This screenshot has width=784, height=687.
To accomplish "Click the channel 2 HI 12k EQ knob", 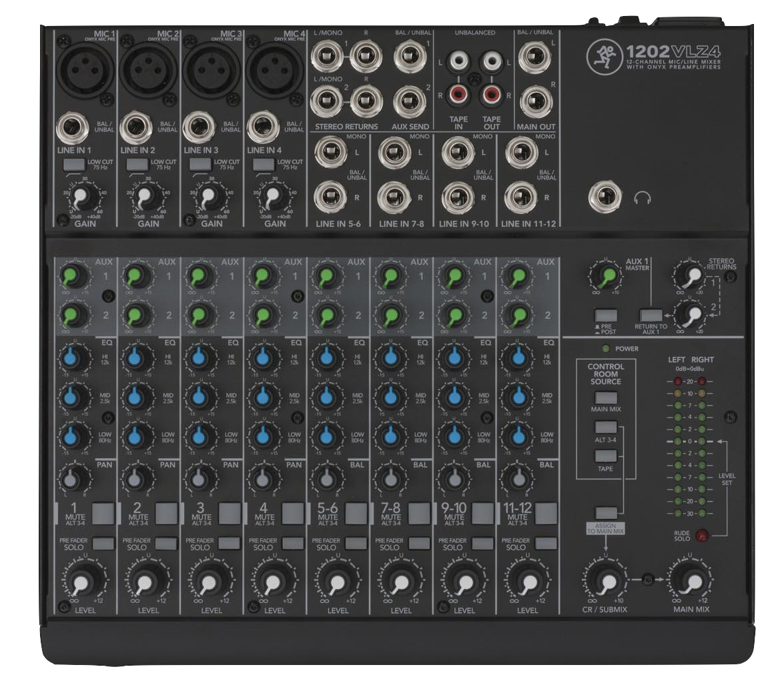I will click(x=135, y=358).
